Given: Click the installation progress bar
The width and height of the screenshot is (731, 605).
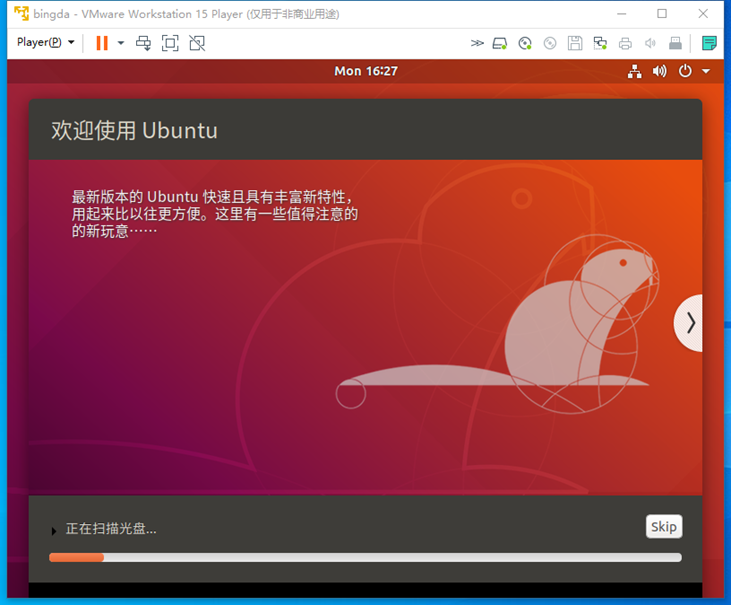Looking at the screenshot, I should tap(365, 557).
